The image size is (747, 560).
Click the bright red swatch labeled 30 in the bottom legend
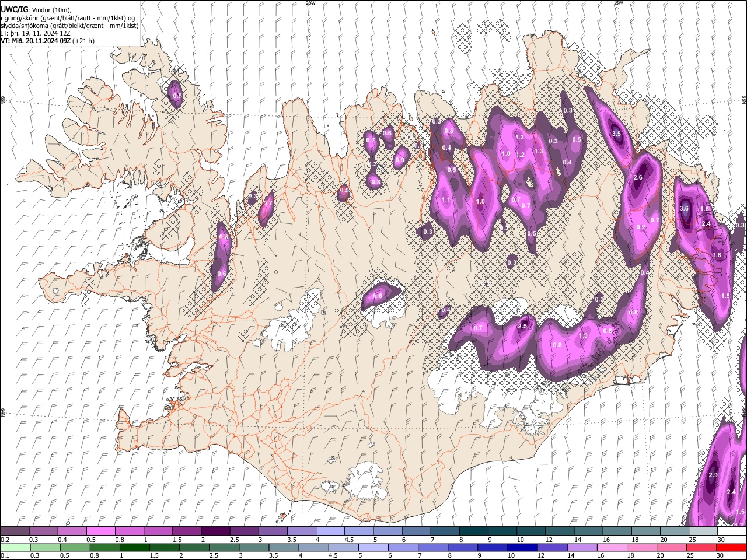coord(732,547)
